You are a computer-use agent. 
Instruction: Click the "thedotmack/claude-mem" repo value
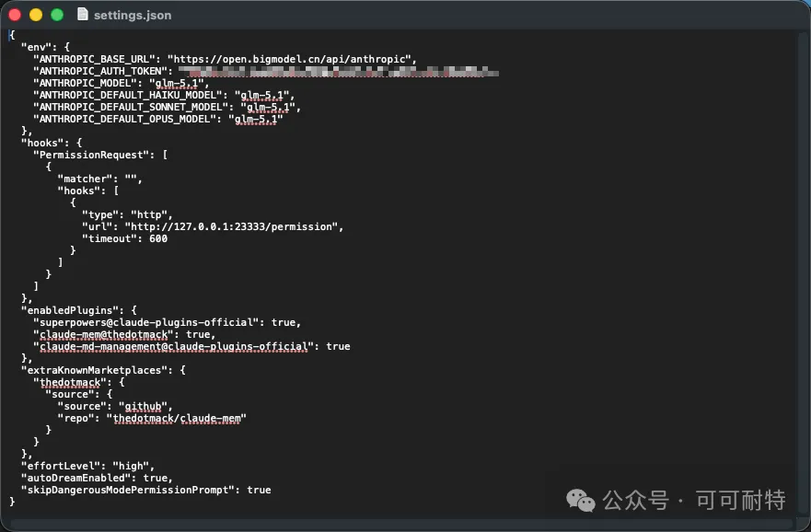click(x=177, y=418)
